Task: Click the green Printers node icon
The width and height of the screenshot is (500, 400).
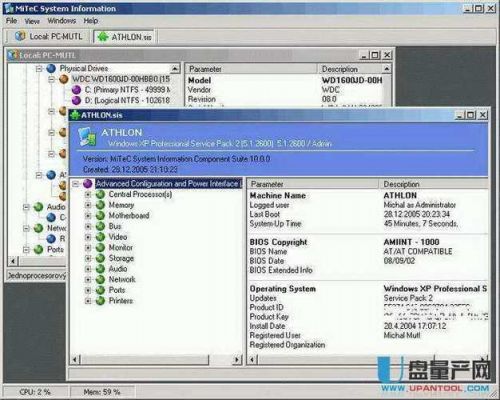Action: 100,301
